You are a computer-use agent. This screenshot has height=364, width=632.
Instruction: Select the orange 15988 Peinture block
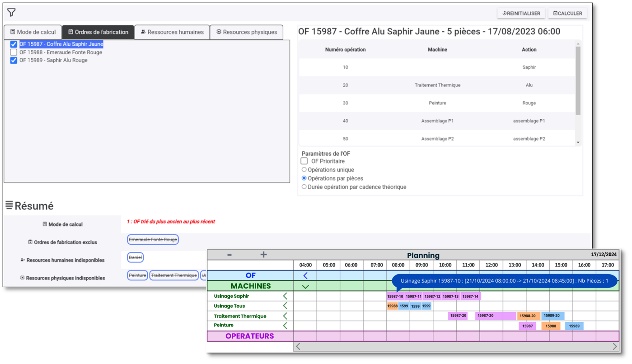(551, 326)
